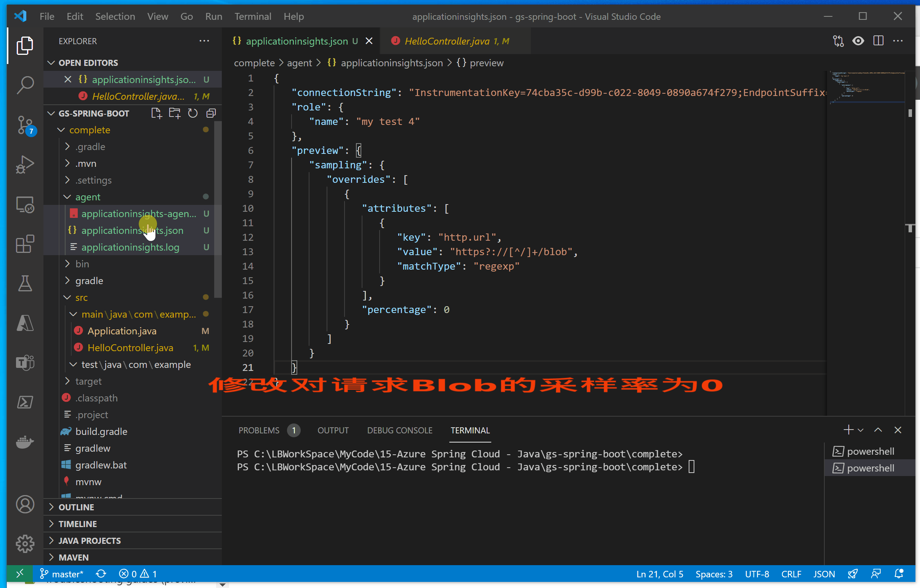Maximize the terminal panel size
Viewport: 920px width, 588px height.
point(878,430)
